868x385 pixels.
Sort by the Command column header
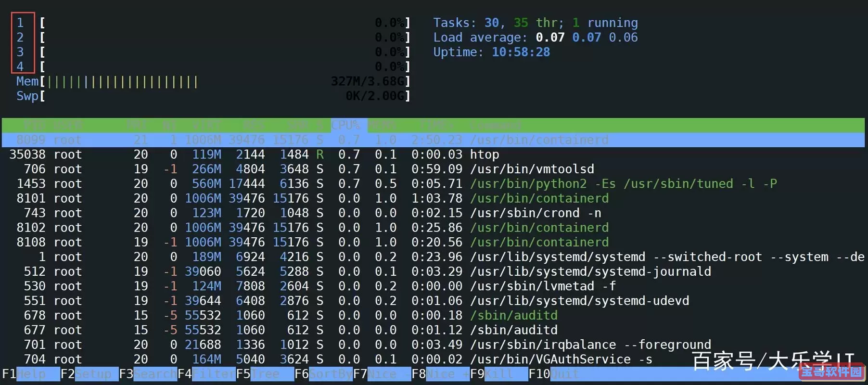tap(496, 125)
